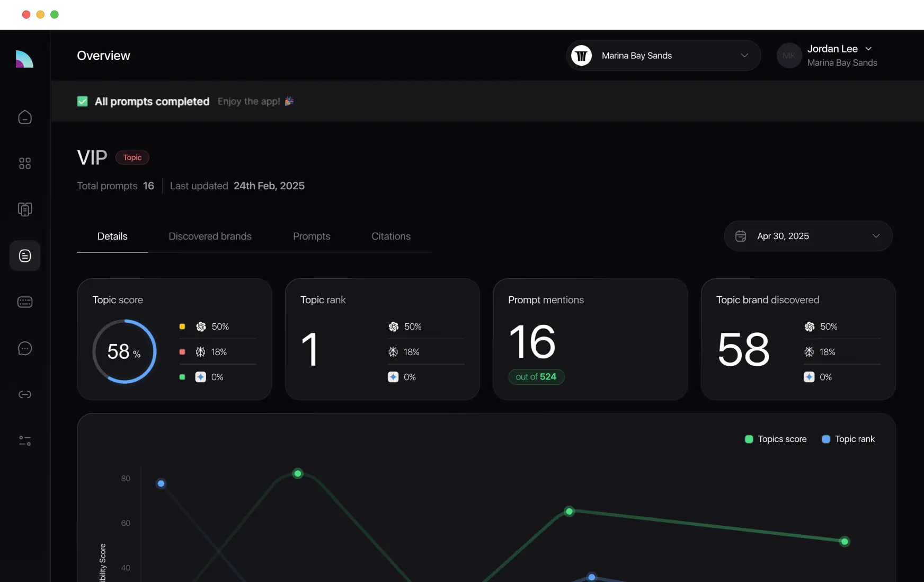Click the app logo in sidebar
The height and width of the screenshot is (582, 924).
pos(24,59)
